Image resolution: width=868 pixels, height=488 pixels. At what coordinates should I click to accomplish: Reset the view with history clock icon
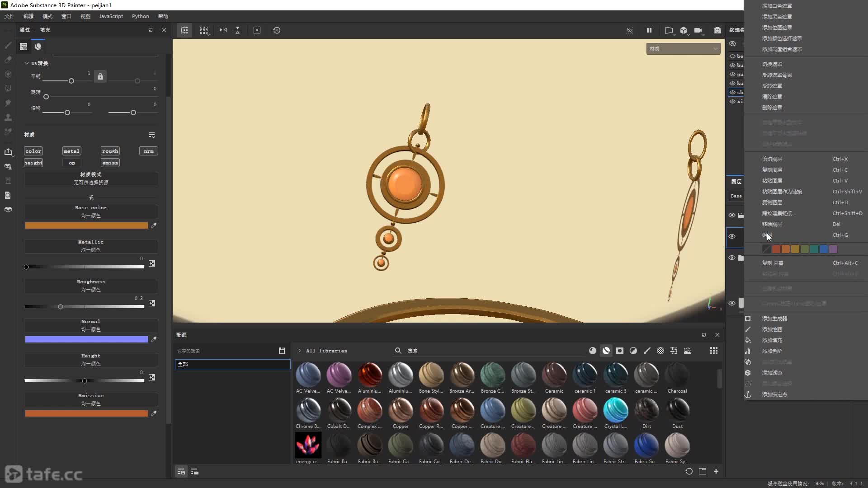coord(277,30)
